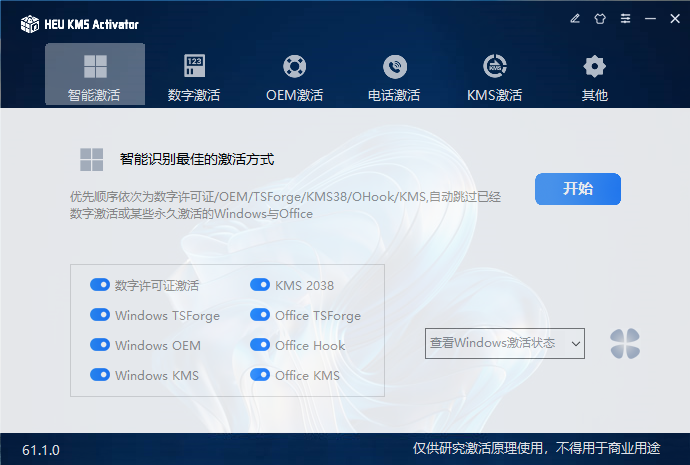The width and height of the screenshot is (690, 465).
Task: Click the version number 61.1.0
Action: (x=41, y=450)
